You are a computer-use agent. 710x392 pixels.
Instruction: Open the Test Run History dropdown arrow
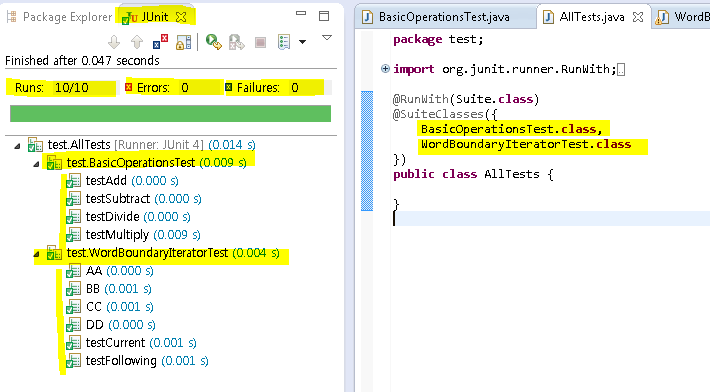[302, 42]
